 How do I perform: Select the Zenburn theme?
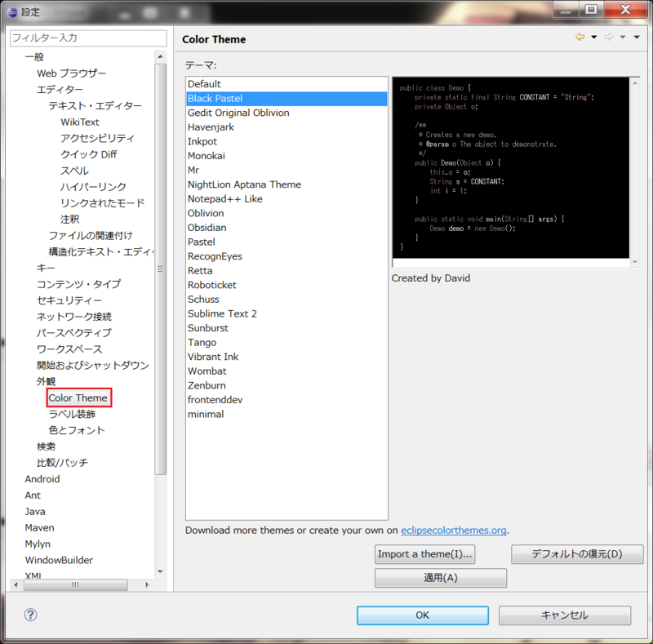(x=287, y=385)
